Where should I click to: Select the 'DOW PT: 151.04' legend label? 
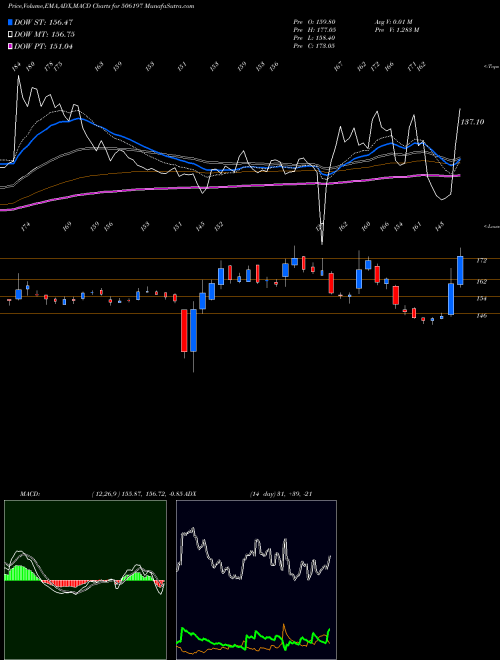click(43, 47)
